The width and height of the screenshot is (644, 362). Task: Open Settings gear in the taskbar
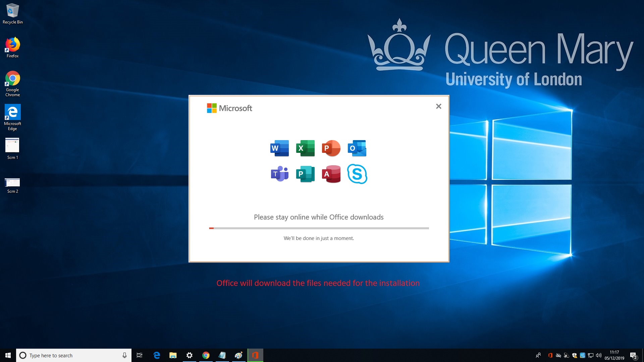pos(190,355)
